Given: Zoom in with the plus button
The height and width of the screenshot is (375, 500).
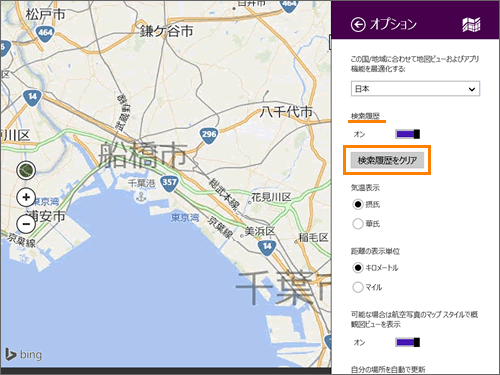Looking at the screenshot, I should (26, 197).
